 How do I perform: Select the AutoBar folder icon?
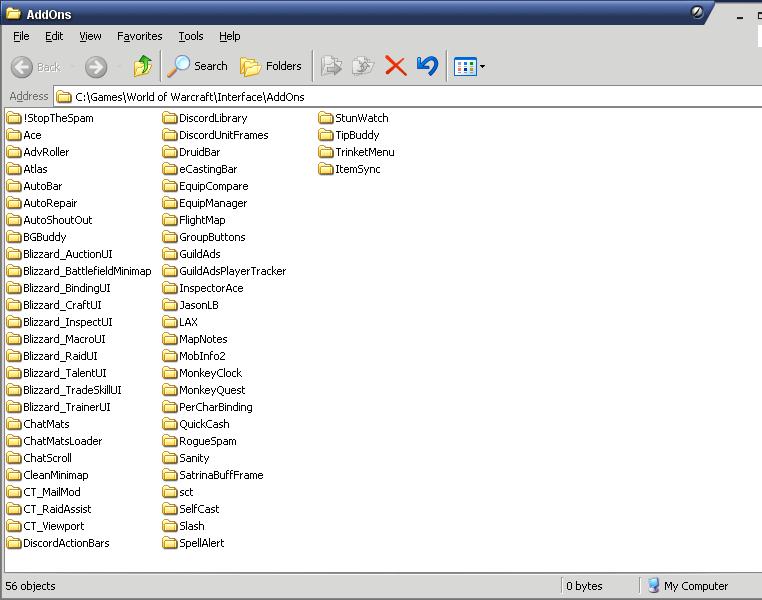14,186
